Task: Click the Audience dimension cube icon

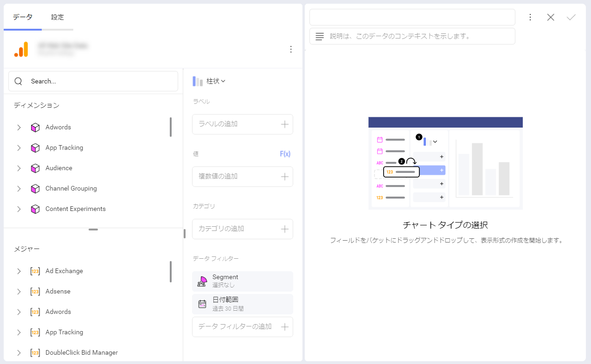Action: (35, 168)
